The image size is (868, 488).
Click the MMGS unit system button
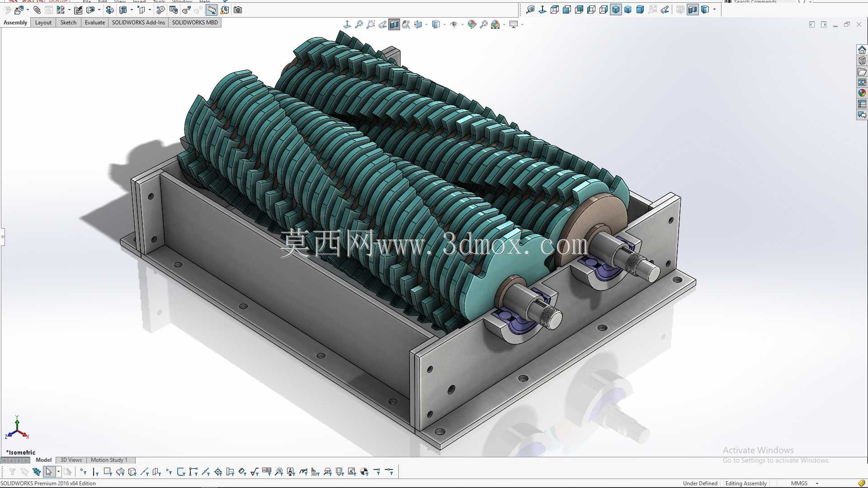click(799, 483)
